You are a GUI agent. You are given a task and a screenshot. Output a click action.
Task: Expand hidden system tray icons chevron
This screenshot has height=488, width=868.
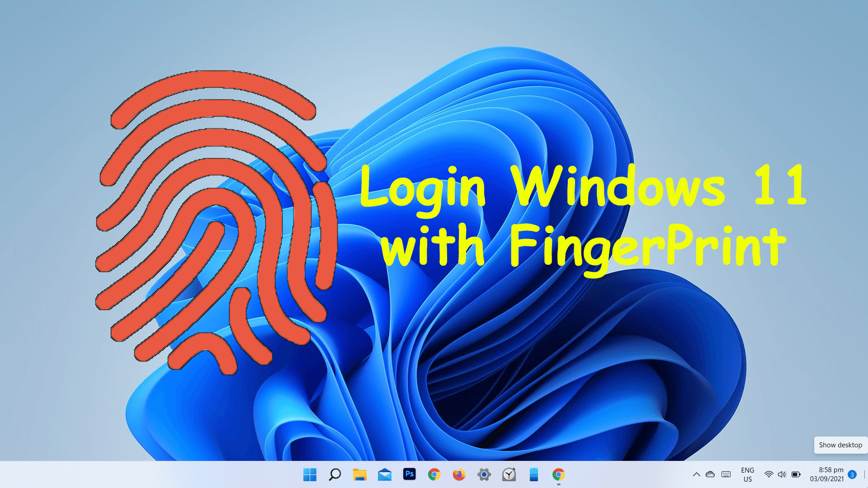click(697, 474)
